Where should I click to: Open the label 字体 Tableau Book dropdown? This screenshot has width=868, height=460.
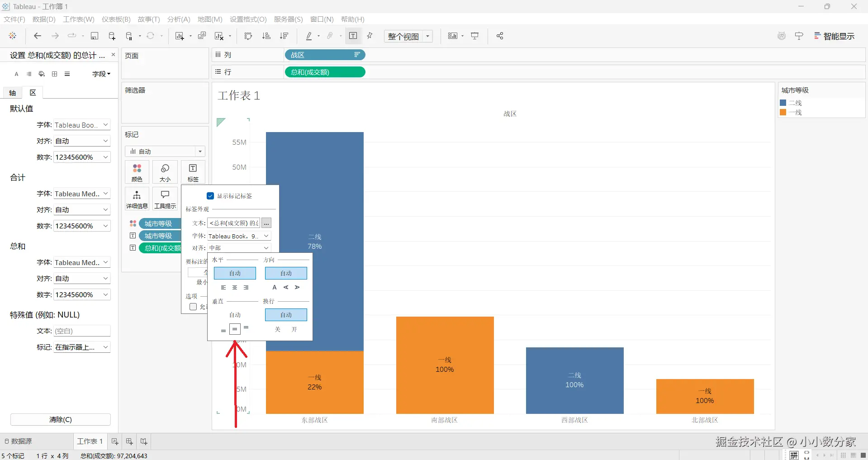point(239,236)
